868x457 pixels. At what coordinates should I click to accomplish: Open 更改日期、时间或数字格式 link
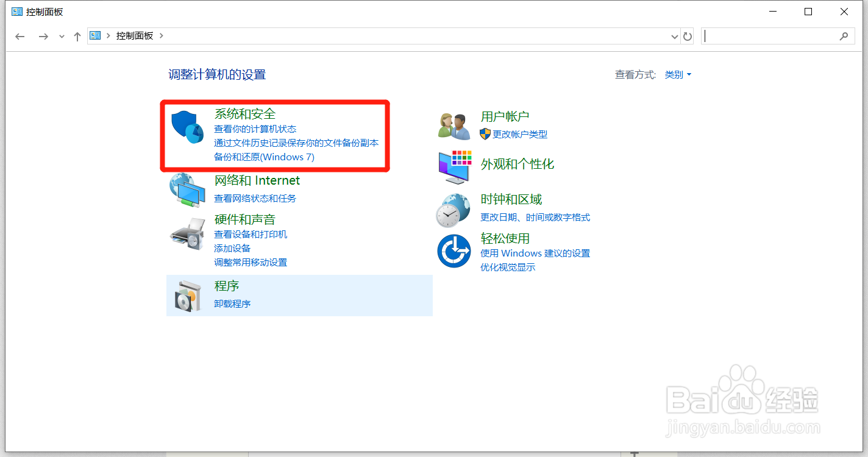pos(535,217)
